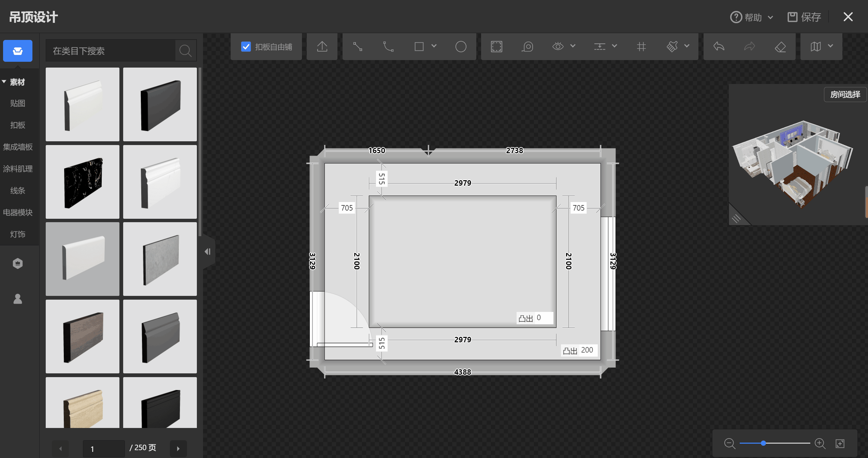Toggle the eye visibility icon
Image resolution: width=868 pixels, height=458 pixels.
click(558, 46)
